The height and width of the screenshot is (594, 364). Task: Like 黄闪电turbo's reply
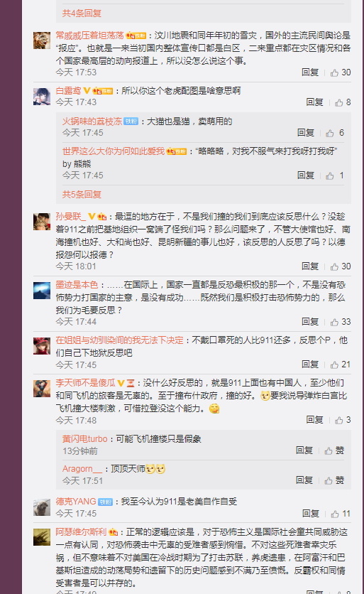(x=334, y=450)
